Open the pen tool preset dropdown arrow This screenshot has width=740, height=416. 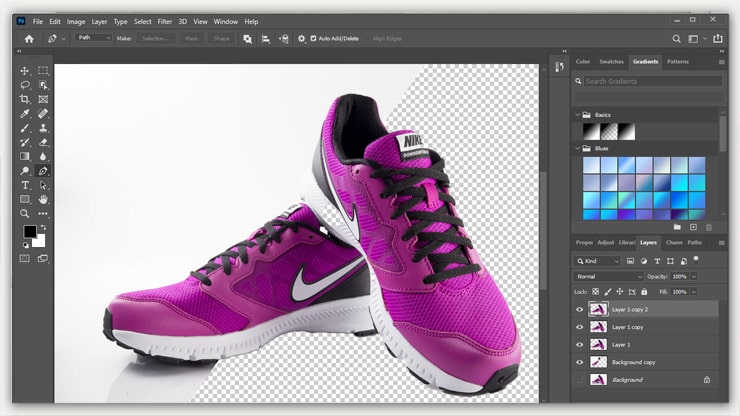tap(63, 39)
